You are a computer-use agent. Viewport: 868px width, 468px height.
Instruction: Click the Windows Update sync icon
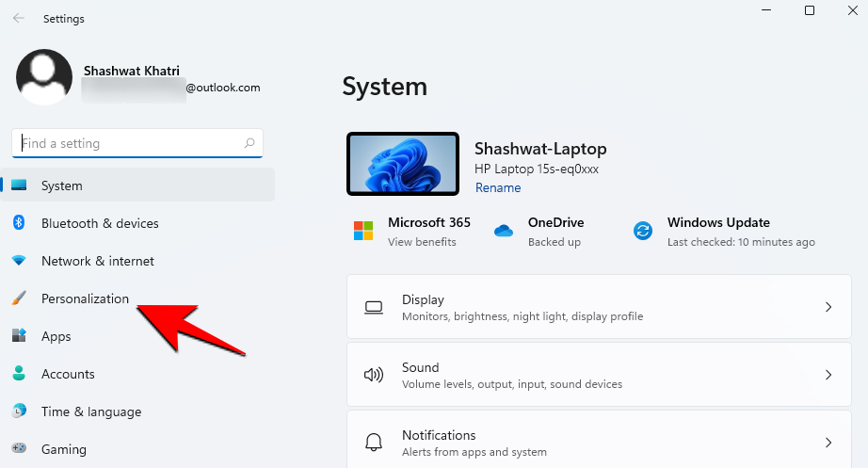click(643, 231)
